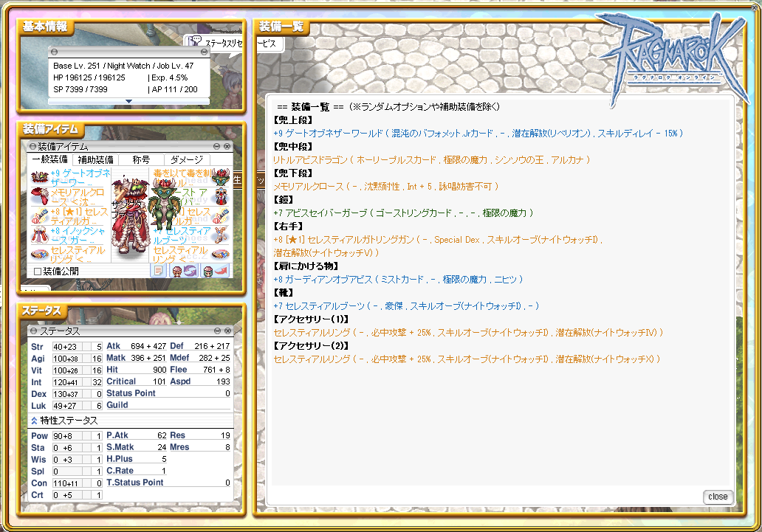Click the セレスティアルリング line under アクセサリー(1)
This screenshot has width=762, height=532.
pyautogui.click(x=468, y=333)
